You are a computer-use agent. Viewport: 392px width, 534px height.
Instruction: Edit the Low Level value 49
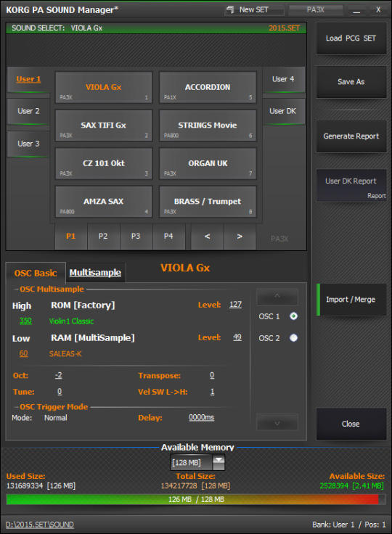click(x=237, y=337)
